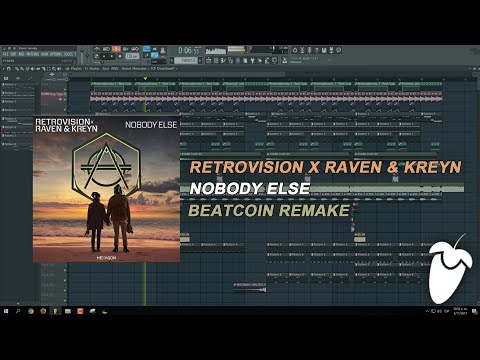Open the Windows notification center
Viewport: 480px width, 360px height.
[x=475, y=312]
